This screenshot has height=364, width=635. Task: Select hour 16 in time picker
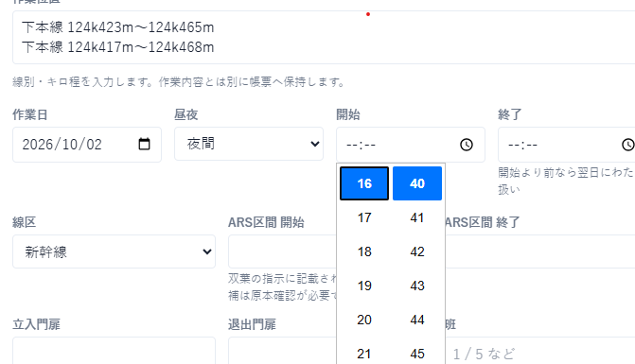tap(364, 183)
